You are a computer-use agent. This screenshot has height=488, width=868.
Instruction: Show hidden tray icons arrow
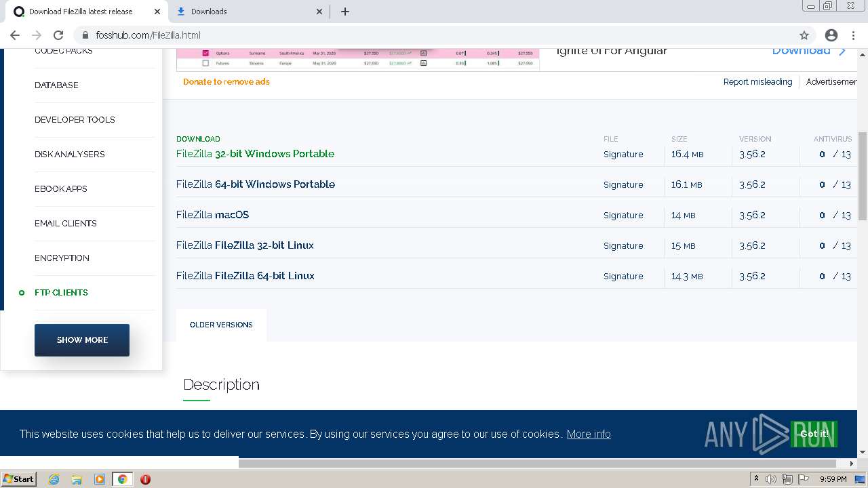coord(756,479)
